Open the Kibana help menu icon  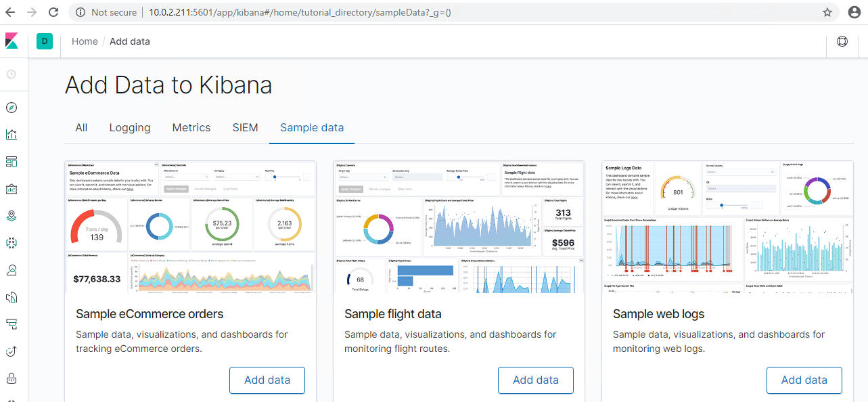click(x=842, y=41)
